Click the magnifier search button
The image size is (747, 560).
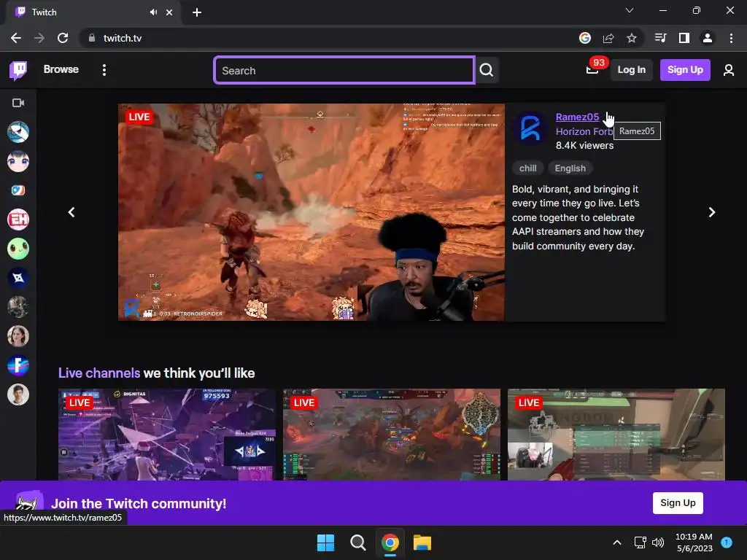(487, 71)
